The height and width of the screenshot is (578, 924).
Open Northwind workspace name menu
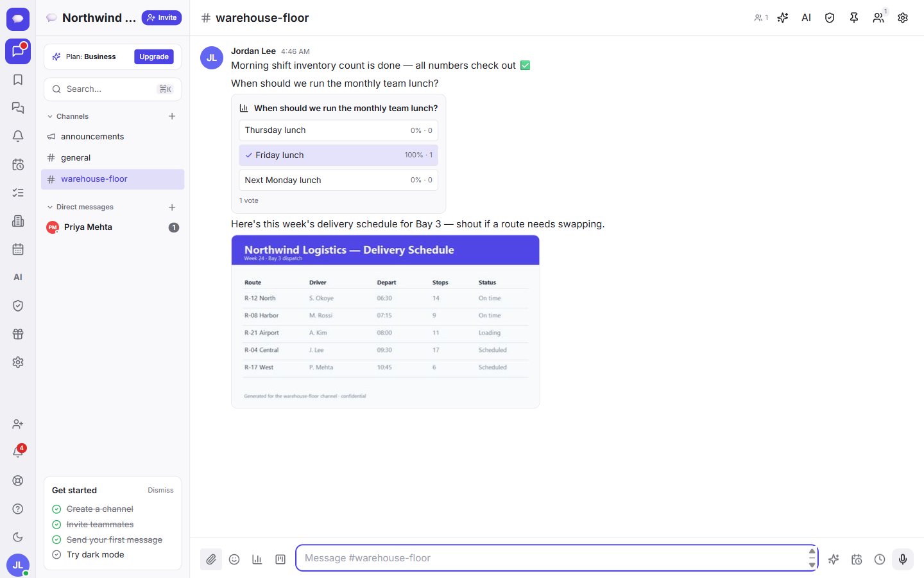click(91, 18)
